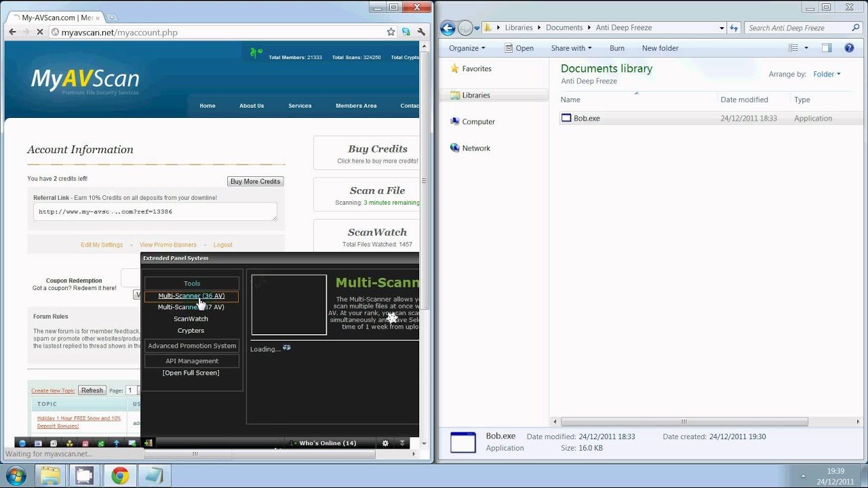Viewport: 868px width, 488px height.
Task: Select Libraries in the navigation pane
Action: (x=470, y=96)
